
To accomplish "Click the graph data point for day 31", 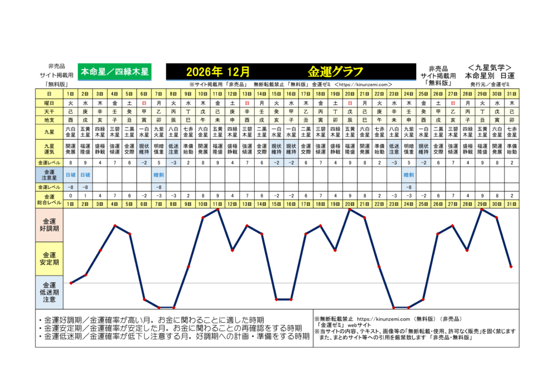I will (x=511, y=267).
